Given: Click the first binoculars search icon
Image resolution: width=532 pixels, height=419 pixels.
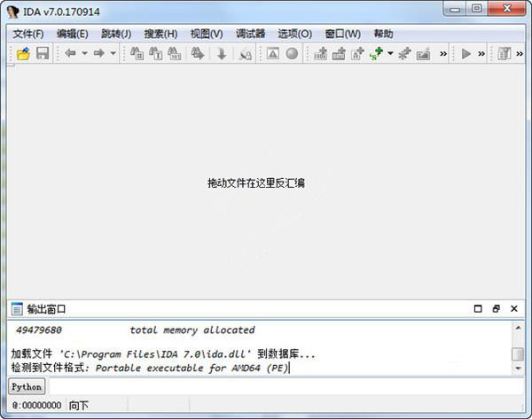Looking at the screenshot, I should tap(137, 53).
